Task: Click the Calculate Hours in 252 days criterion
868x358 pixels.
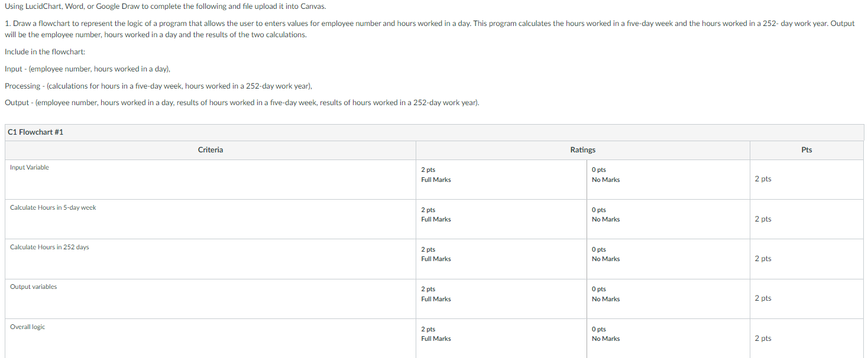Action: click(x=50, y=247)
